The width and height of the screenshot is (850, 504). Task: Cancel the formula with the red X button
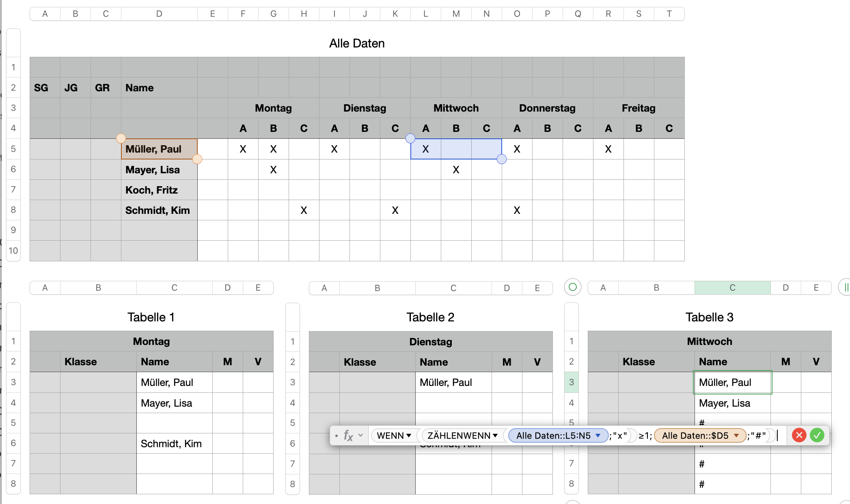click(x=799, y=435)
